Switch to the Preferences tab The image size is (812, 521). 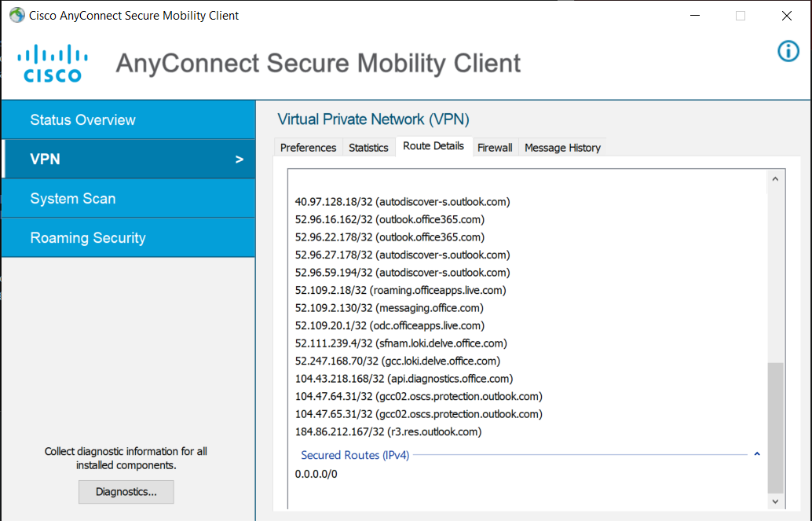pyautogui.click(x=308, y=148)
